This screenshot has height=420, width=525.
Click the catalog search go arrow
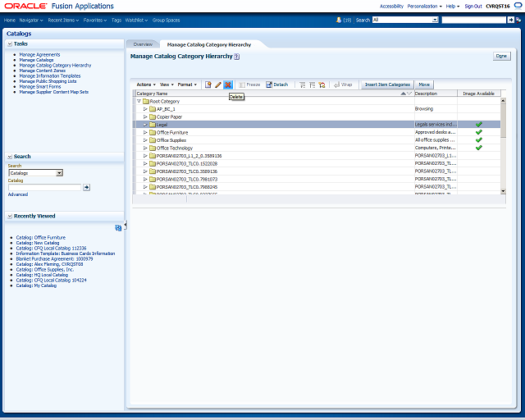coord(87,187)
